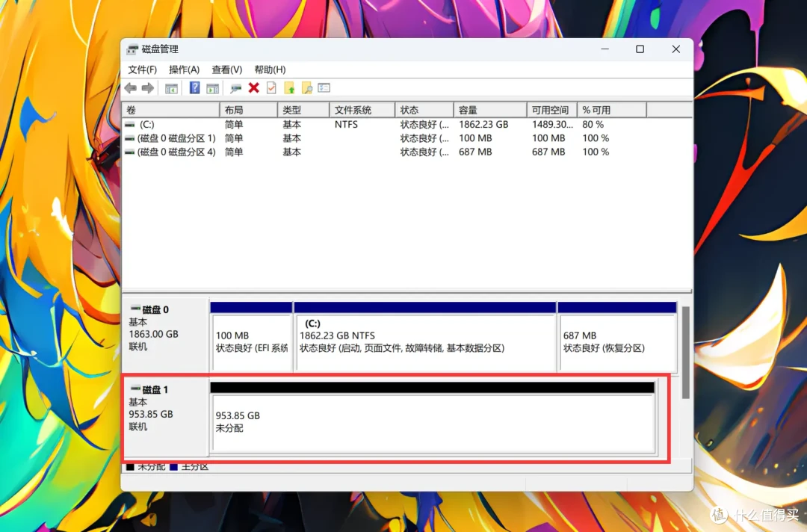The image size is (807, 532).
Task: Click the Forward arrow in the toolbar
Action: point(148,88)
